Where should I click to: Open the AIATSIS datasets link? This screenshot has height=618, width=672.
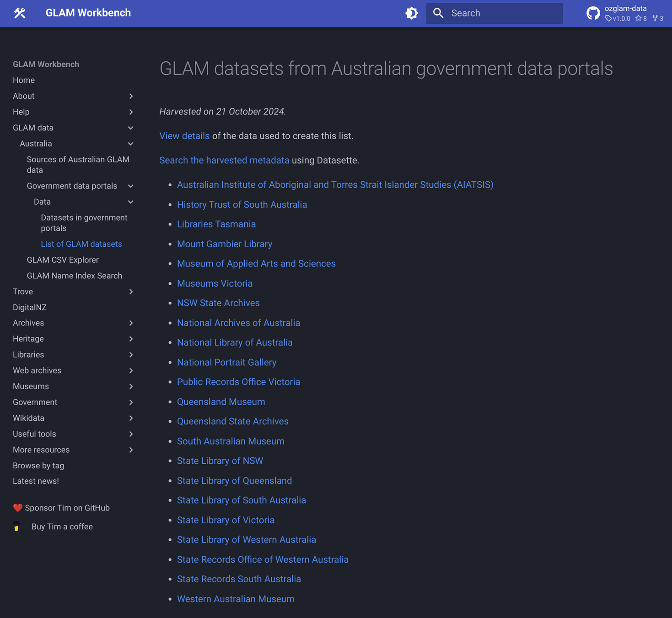[x=335, y=184]
